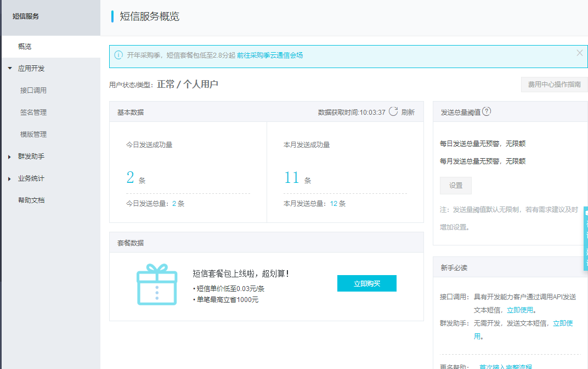Open 帮助文档 from the sidebar
This screenshot has width=588, height=369.
coord(31,200)
